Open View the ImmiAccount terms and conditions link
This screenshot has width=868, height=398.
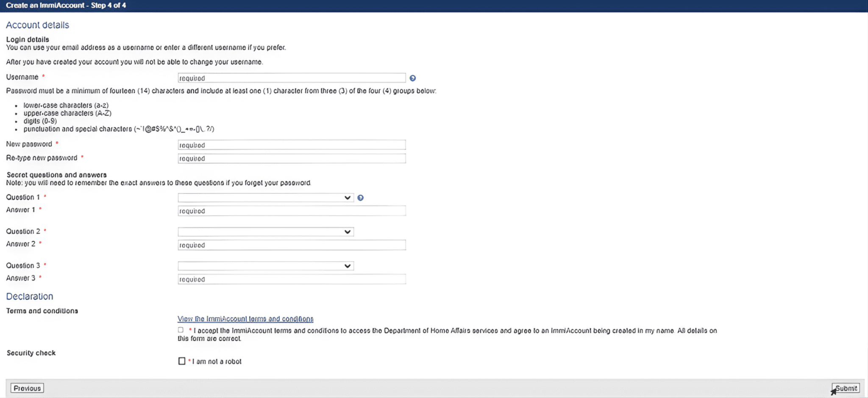point(245,319)
